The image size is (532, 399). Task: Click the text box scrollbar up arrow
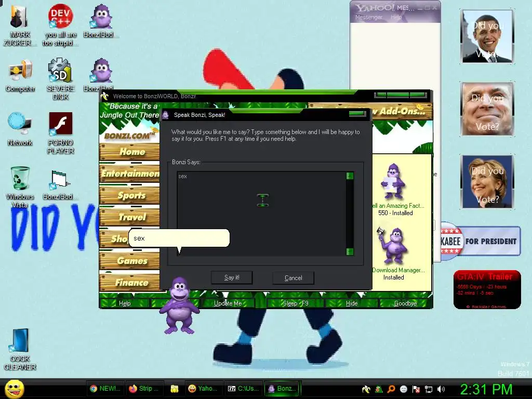(x=350, y=176)
